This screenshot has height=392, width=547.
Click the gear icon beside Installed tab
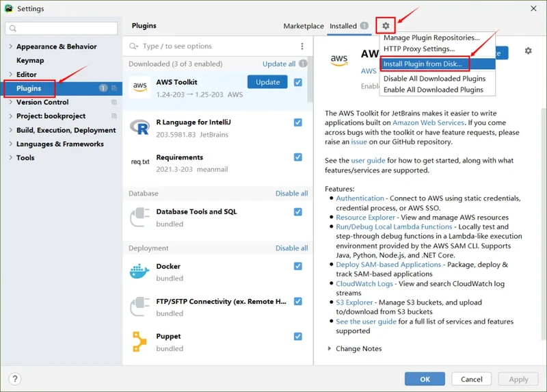point(386,26)
